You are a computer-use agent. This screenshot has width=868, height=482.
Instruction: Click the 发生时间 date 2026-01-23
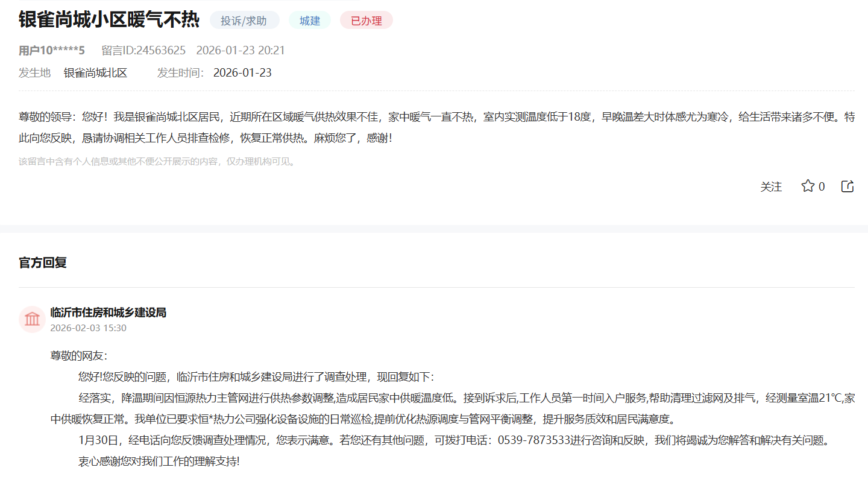tap(243, 72)
